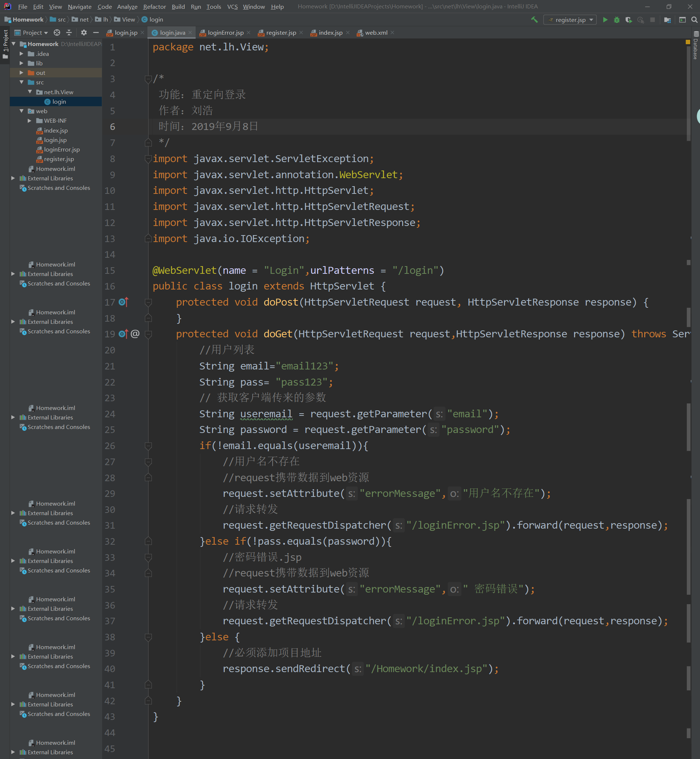The height and width of the screenshot is (759, 700).
Task: Select register.jsp in project tree
Action: [59, 159]
